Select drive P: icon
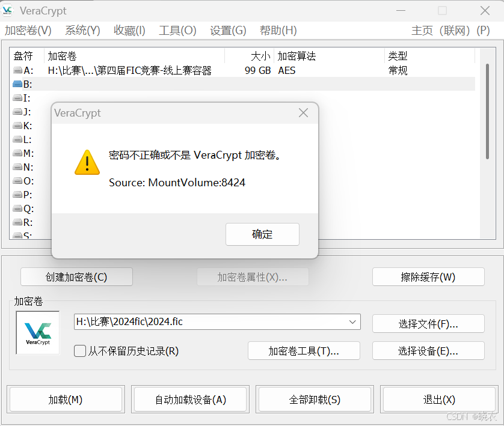The height and width of the screenshot is (426, 504). click(17, 195)
